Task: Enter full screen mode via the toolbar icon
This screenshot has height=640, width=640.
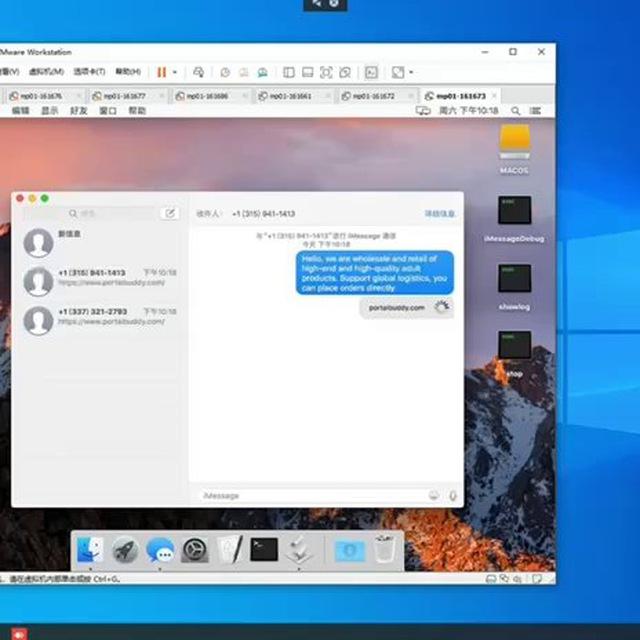Action: pos(326,73)
